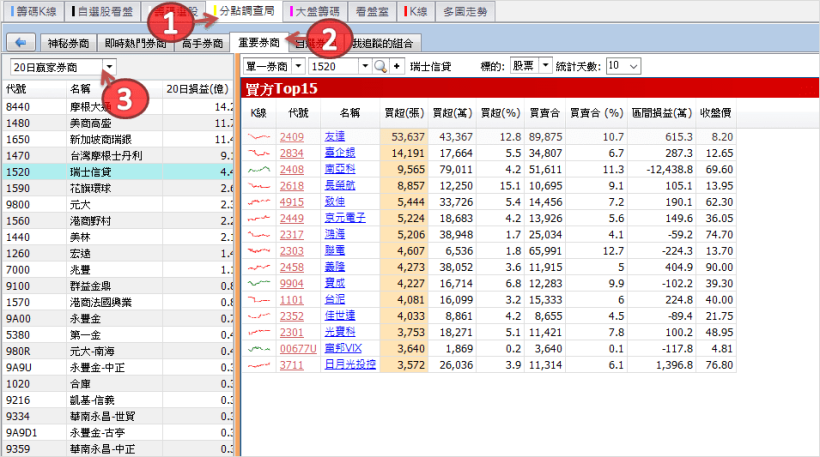Image resolution: width=820 pixels, height=457 pixels.
Task: Select broker row 1470 台灣摩根士丹利
Action: (119, 155)
